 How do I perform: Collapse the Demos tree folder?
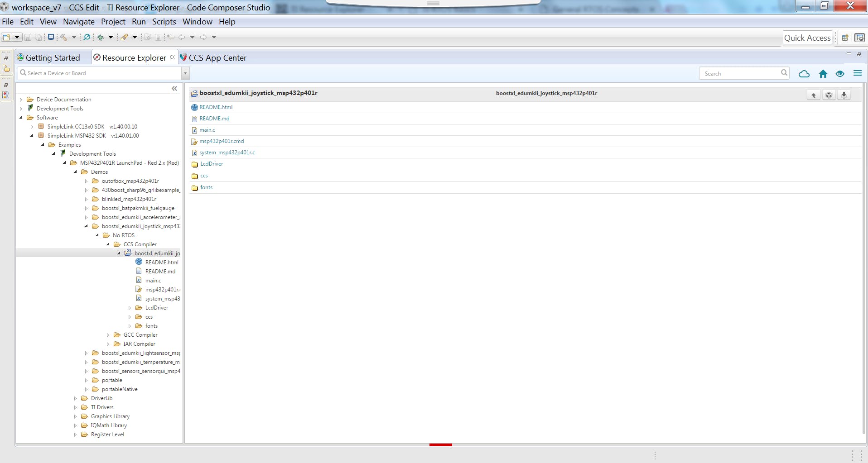pyautogui.click(x=75, y=172)
